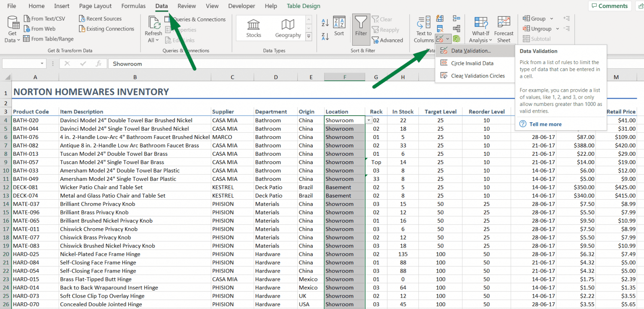
Task: Import data From Text/CSV
Action: tap(44, 18)
